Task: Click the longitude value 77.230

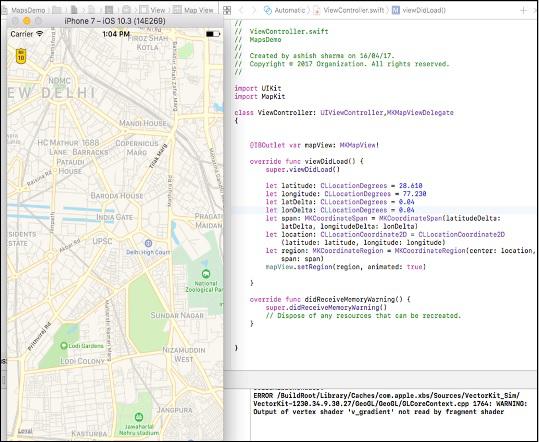Action: click(414, 194)
